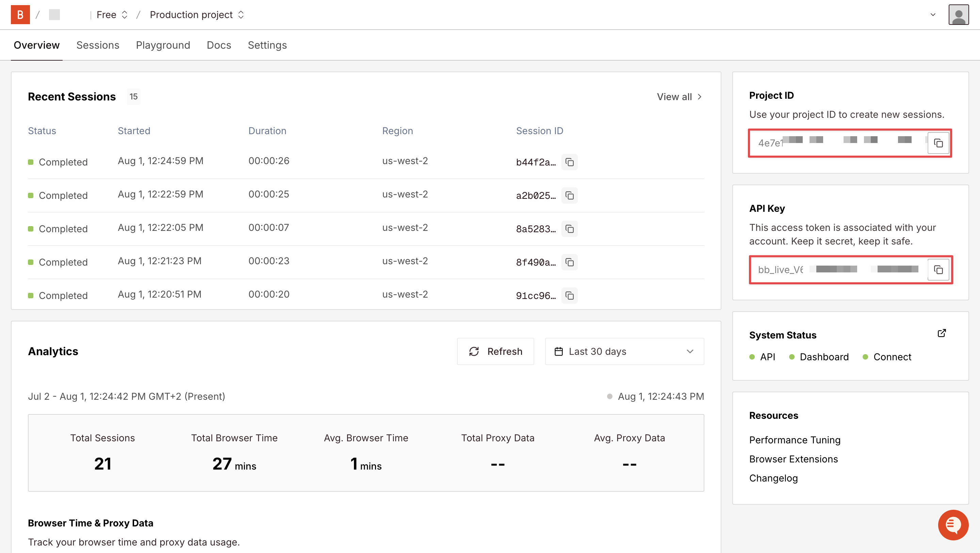Open the Playground tab
Image resolution: width=980 pixels, height=553 pixels.
pyautogui.click(x=163, y=45)
